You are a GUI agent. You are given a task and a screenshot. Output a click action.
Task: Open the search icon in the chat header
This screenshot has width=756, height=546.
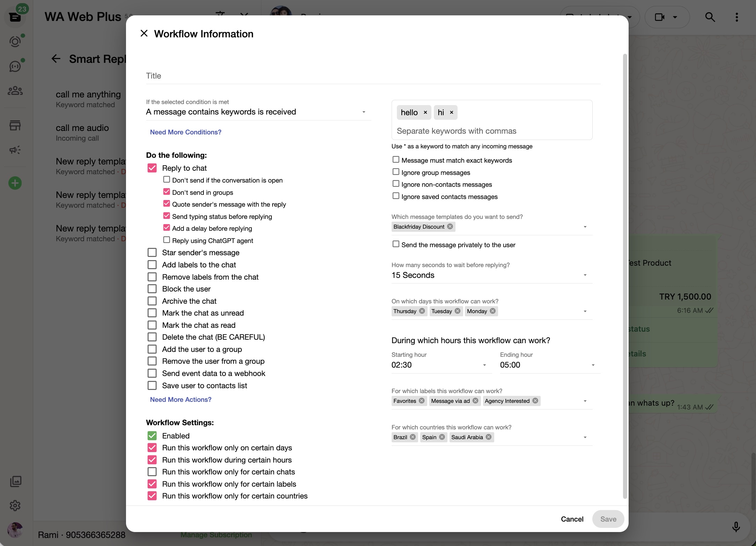click(710, 17)
